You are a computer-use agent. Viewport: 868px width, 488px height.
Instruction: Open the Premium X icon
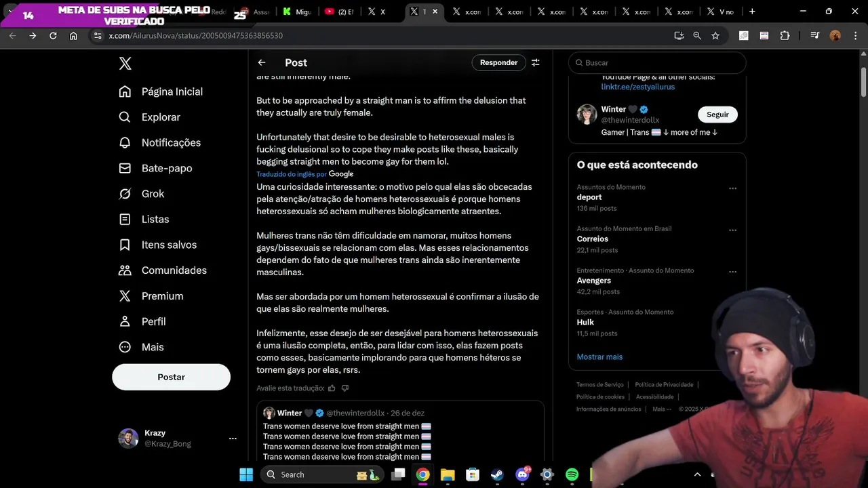[125, 296]
